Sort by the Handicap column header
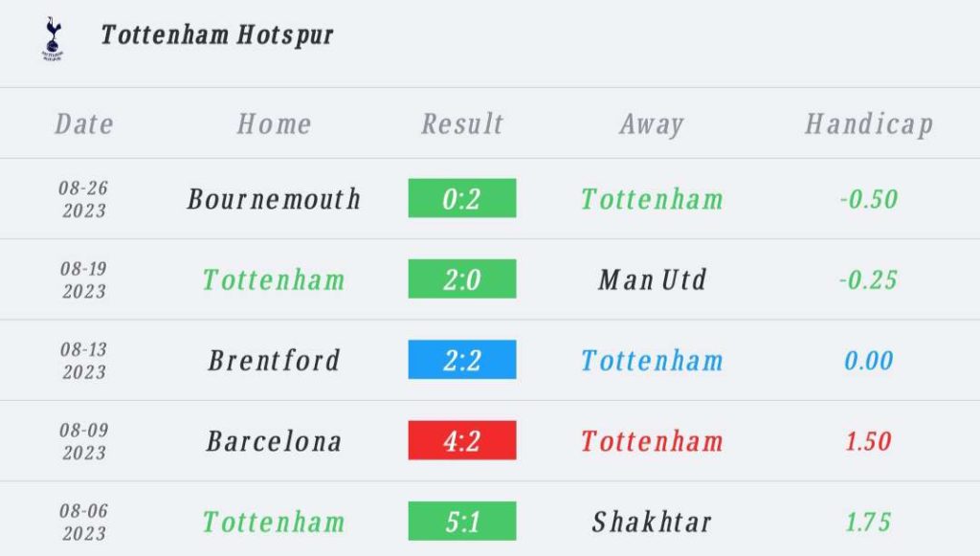 869,123
